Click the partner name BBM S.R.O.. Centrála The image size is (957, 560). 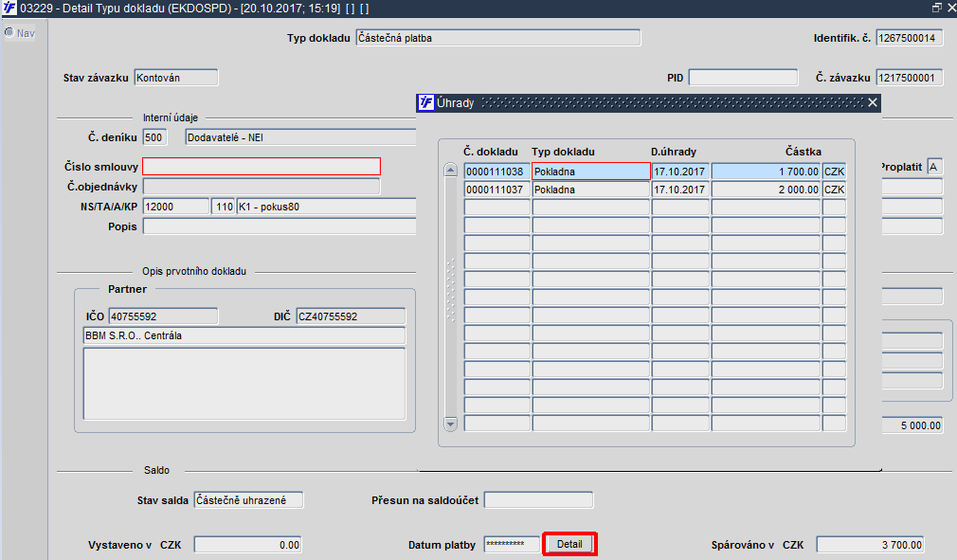(244, 335)
